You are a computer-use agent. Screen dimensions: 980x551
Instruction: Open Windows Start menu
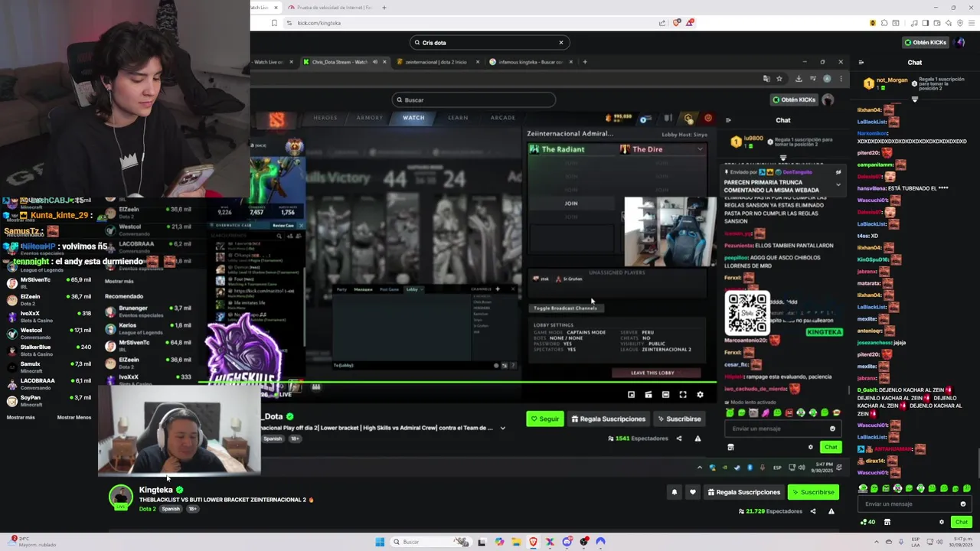[380, 542]
